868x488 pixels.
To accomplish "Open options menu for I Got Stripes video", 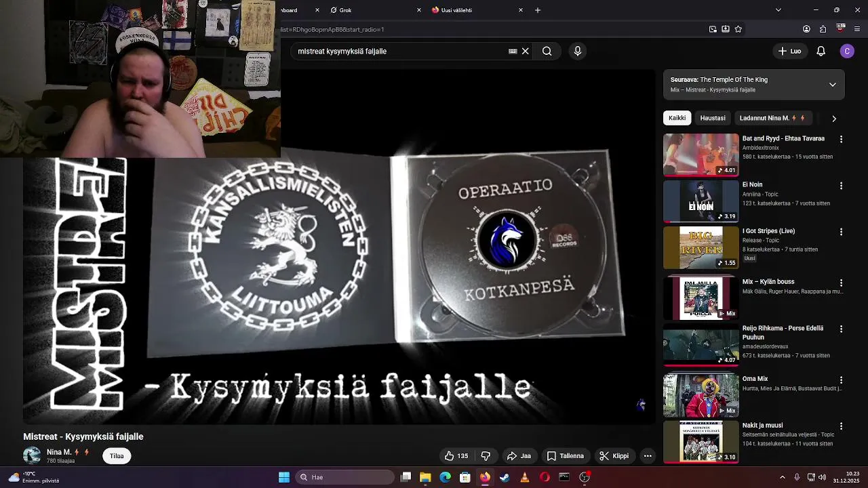I will 841,232.
